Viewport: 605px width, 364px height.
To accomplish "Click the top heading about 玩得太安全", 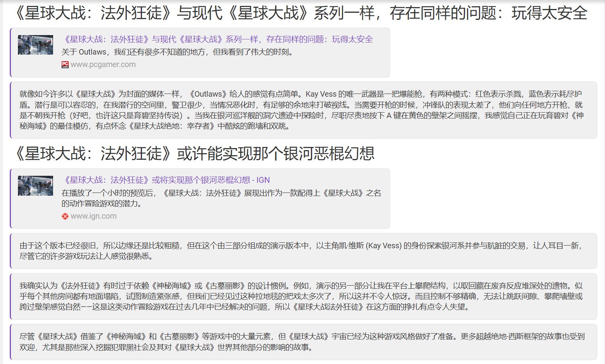I will point(300,13).
